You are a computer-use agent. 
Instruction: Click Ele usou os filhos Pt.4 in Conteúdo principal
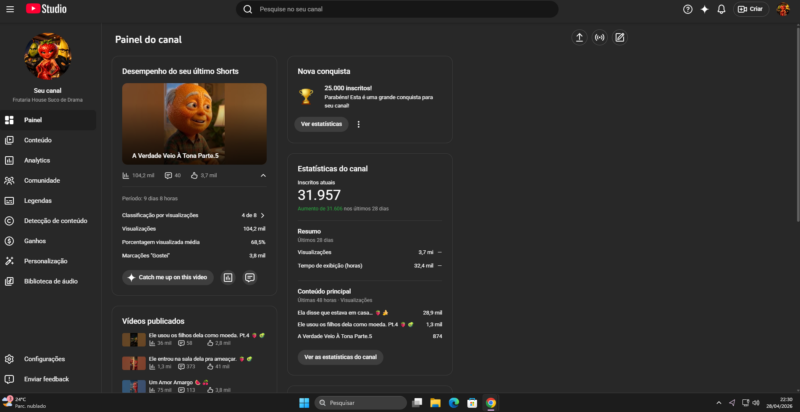370,324
